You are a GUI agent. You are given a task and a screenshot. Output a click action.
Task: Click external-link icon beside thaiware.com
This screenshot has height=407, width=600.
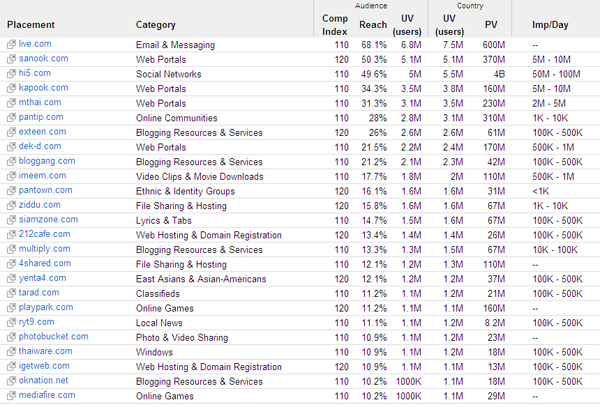click(x=11, y=352)
